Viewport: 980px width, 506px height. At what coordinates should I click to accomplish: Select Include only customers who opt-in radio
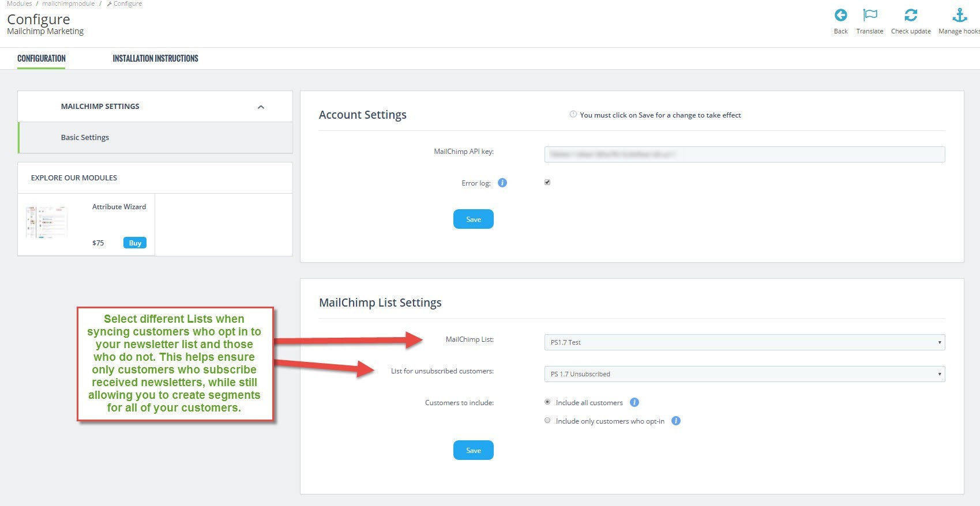[547, 421]
